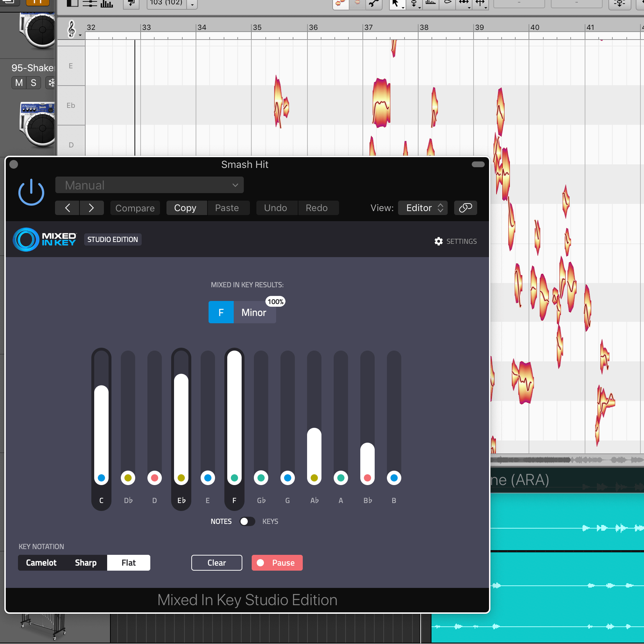This screenshot has height=644, width=644.
Task: Click the Clear button
Action: coord(216,563)
